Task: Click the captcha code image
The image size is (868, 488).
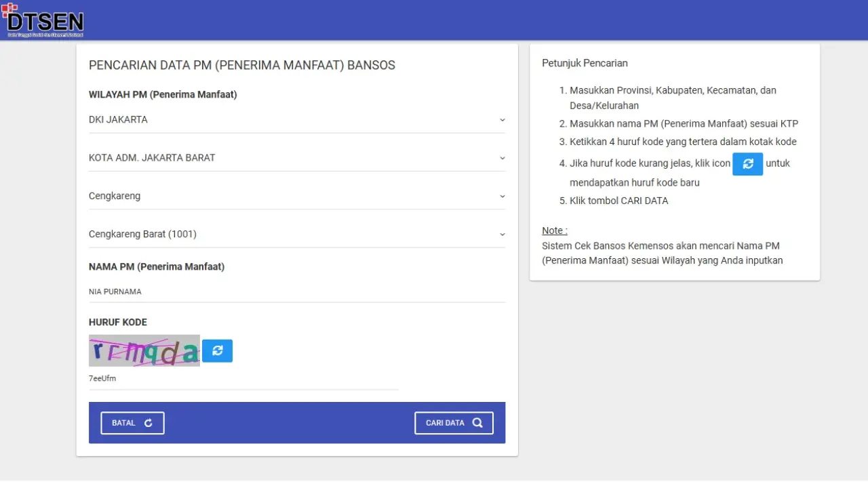Action: tap(144, 350)
